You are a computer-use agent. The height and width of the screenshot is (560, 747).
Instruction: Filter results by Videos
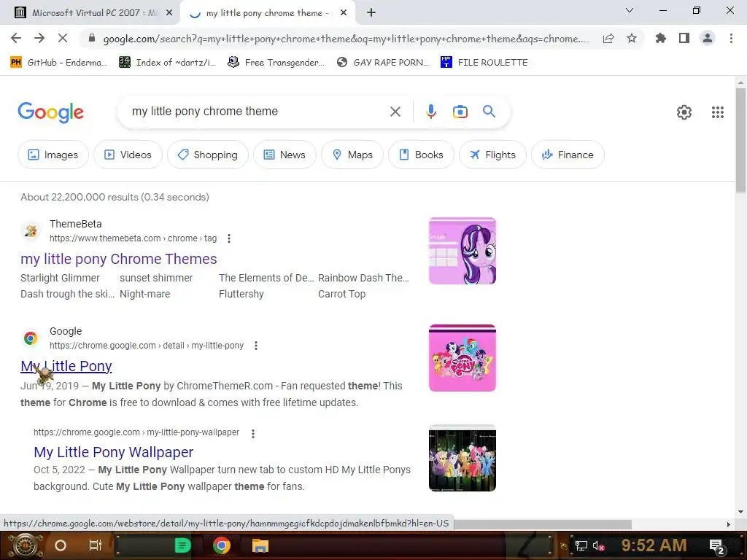pyautogui.click(x=128, y=155)
